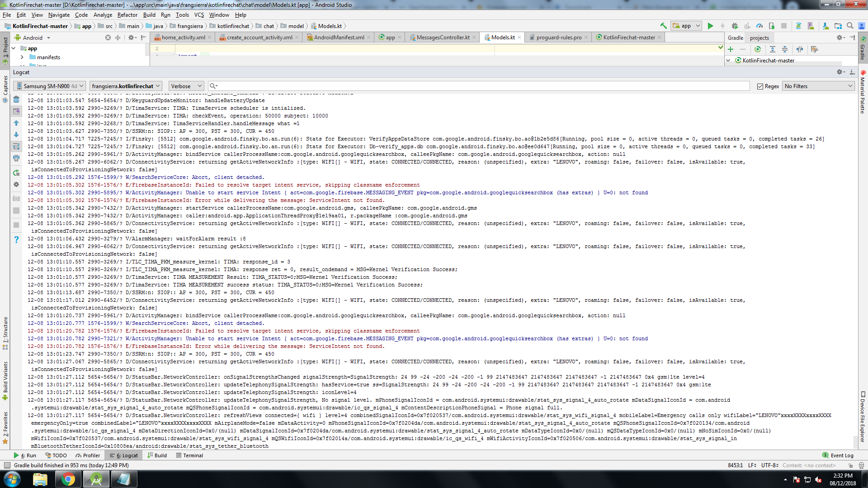This screenshot has width=868, height=488.
Task: Start the Profiler with the gauge icon
Action: pyautogui.click(x=759, y=26)
